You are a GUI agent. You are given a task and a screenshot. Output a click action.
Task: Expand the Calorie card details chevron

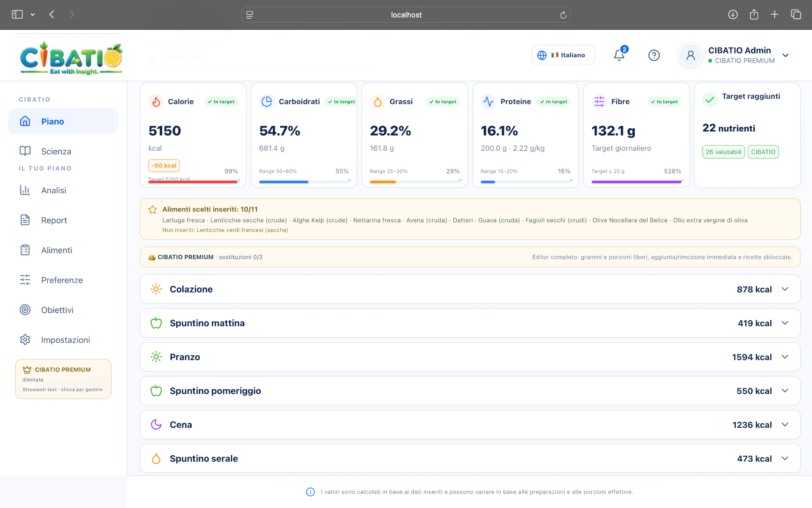point(239,180)
